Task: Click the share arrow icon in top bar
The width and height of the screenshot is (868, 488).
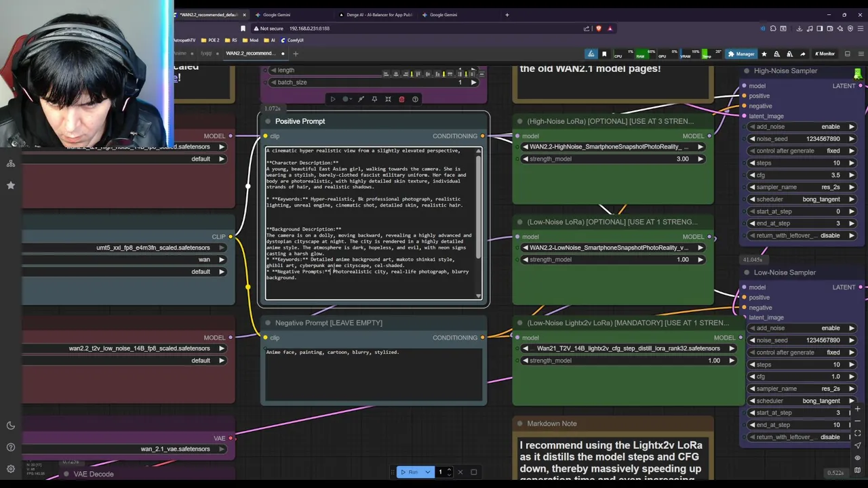Action: [x=803, y=54]
